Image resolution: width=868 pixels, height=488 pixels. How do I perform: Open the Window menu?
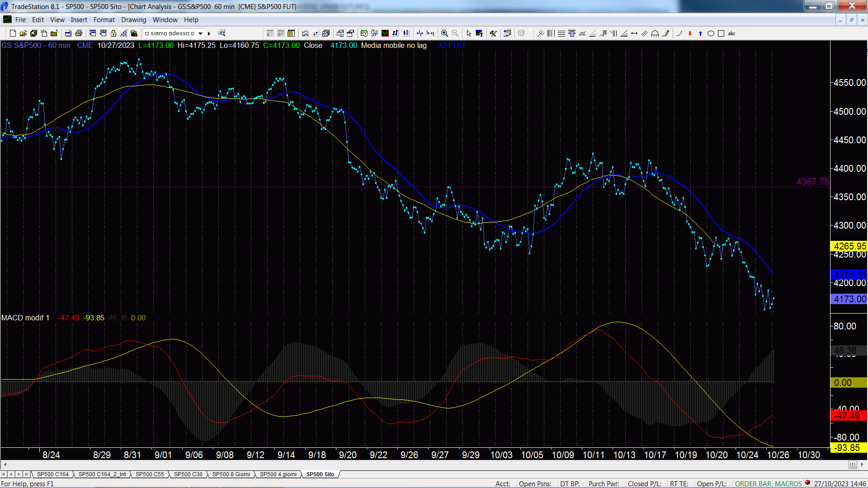tap(165, 20)
